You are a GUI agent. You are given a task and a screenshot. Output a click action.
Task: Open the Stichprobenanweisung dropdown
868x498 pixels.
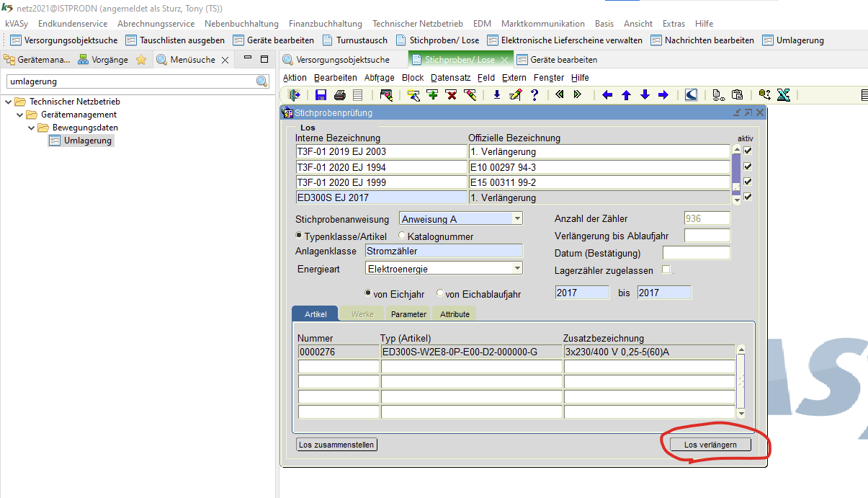click(516, 219)
